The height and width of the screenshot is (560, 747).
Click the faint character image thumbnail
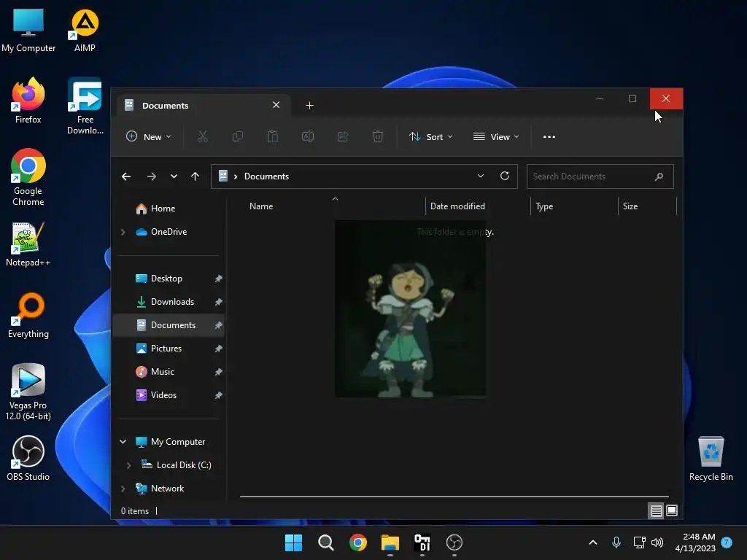[x=410, y=308]
